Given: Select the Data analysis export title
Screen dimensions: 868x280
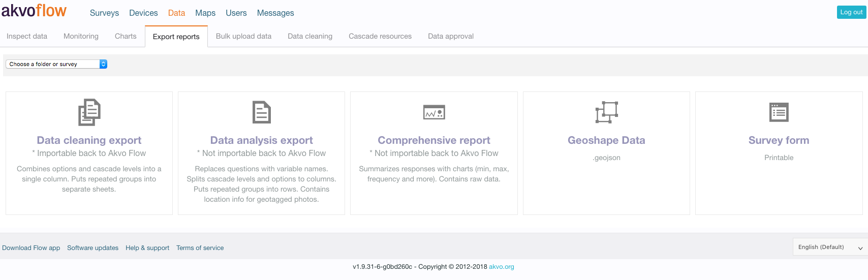Looking at the screenshot, I should [x=262, y=140].
